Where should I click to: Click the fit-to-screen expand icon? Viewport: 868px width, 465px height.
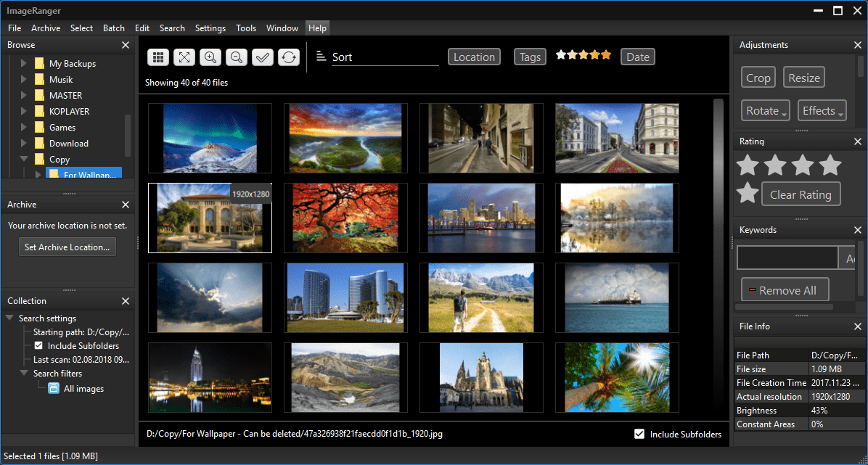pyautogui.click(x=184, y=57)
